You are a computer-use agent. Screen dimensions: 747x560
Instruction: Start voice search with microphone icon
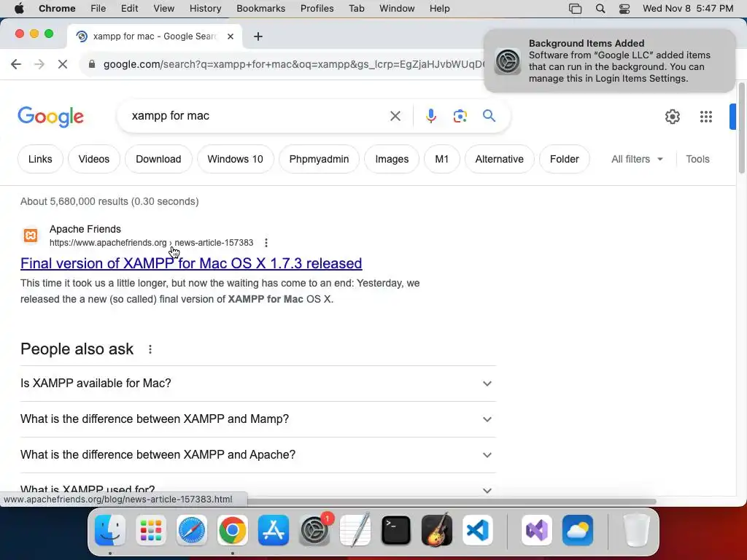coord(430,116)
